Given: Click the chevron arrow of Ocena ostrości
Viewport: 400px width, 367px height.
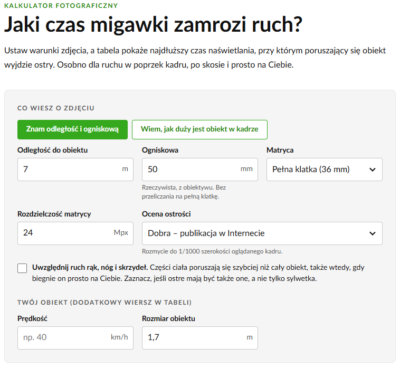Looking at the screenshot, I should pos(372,233).
